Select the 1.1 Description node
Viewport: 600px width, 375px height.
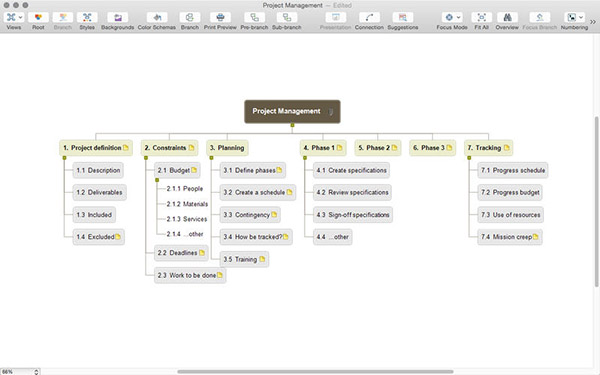(98, 170)
